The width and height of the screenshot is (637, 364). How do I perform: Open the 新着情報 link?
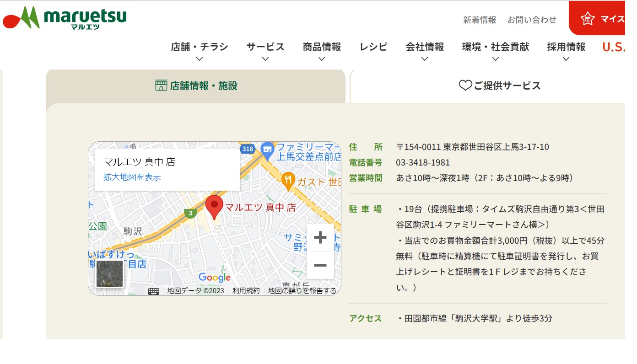tap(480, 20)
